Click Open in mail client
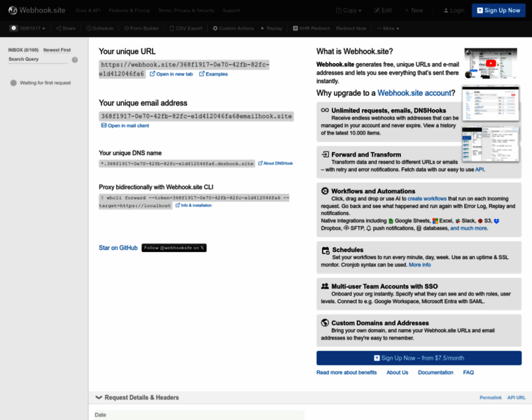The image size is (532, 420). coord(125,125)
